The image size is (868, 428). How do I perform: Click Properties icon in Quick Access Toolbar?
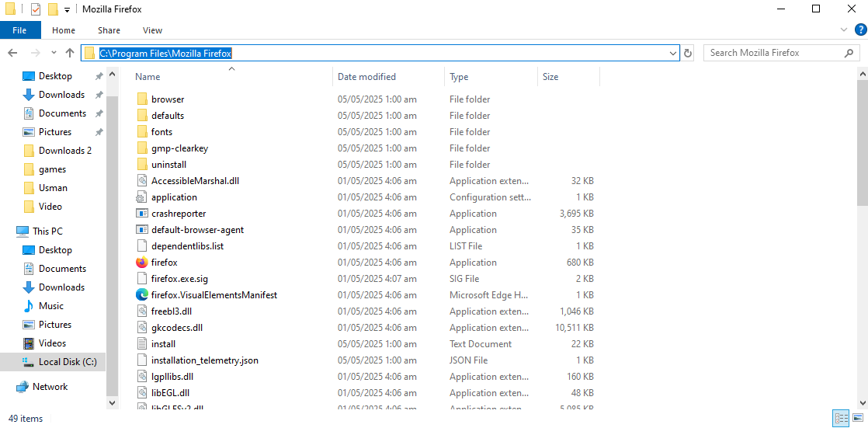(x=36, y=9)
